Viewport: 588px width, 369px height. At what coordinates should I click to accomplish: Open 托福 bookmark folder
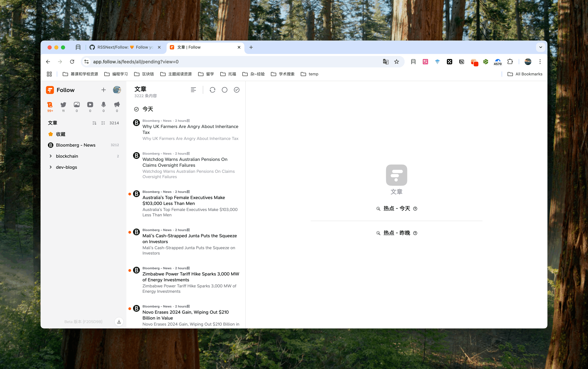click(228, 74)
